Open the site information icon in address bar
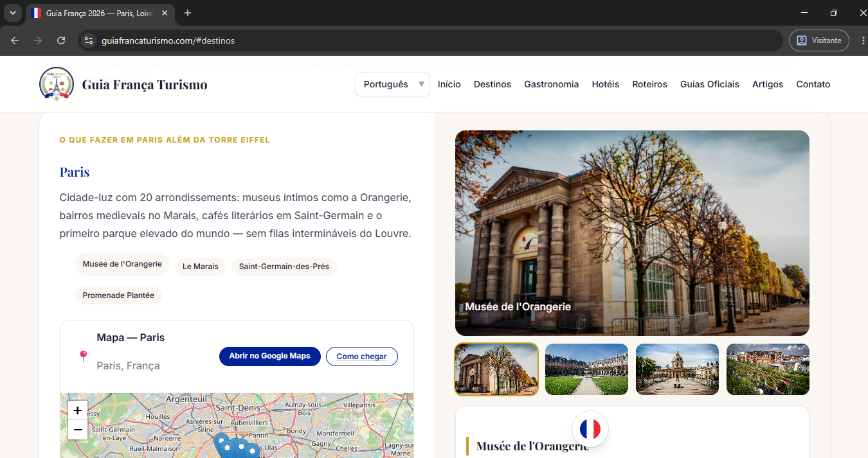Viewport: 868px width, 458px height. [89, 40]
